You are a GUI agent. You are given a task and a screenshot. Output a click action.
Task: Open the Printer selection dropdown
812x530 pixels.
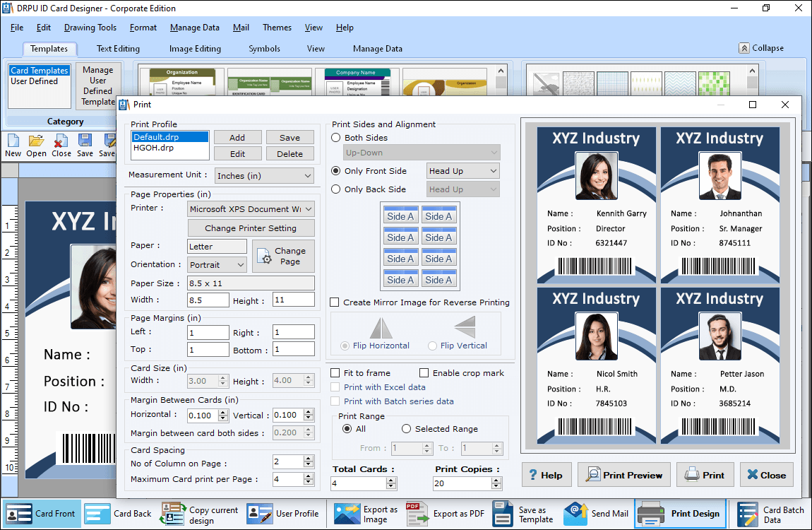click(251, 209)
